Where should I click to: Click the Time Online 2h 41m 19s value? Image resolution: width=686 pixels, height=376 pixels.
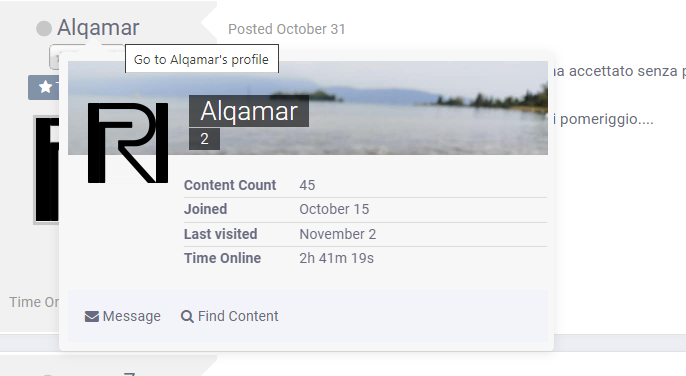tap(336, 258)
